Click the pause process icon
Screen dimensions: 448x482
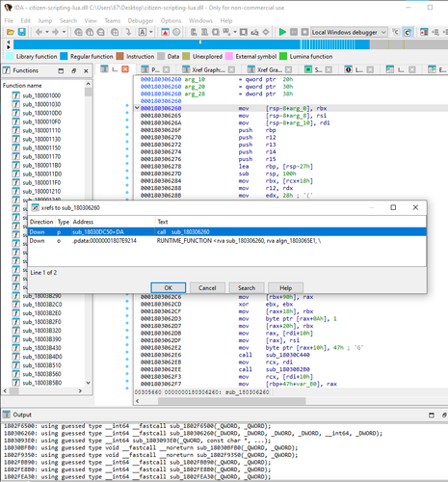294,32
